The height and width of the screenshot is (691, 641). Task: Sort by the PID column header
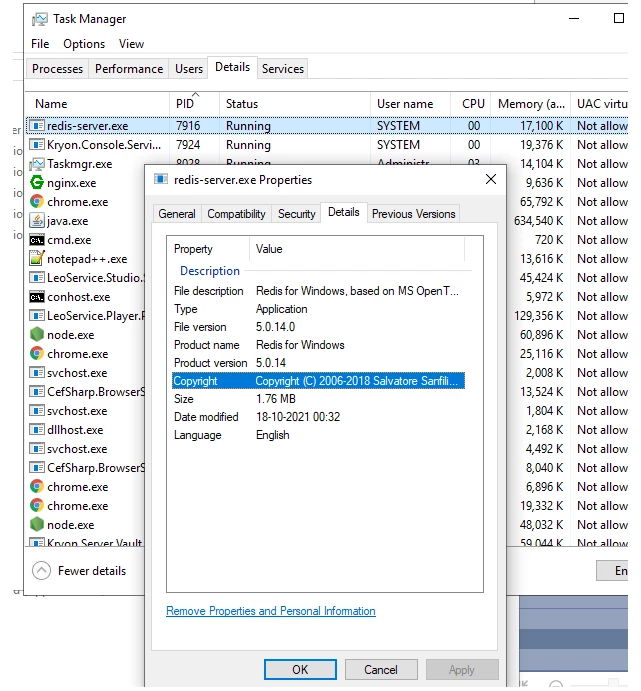point(194,104)
